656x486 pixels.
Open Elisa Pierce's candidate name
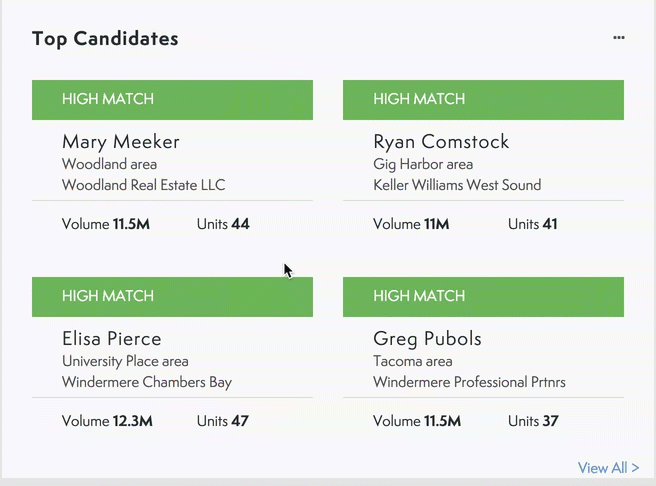click(111, 338)
